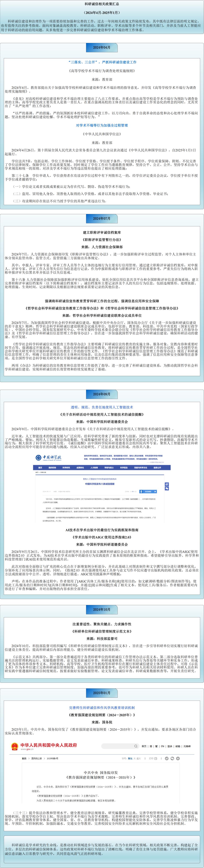The width and height of the screenshot is (204, 868).
Task: Click the EN language link on gov.cn
Action: (163, 746)
